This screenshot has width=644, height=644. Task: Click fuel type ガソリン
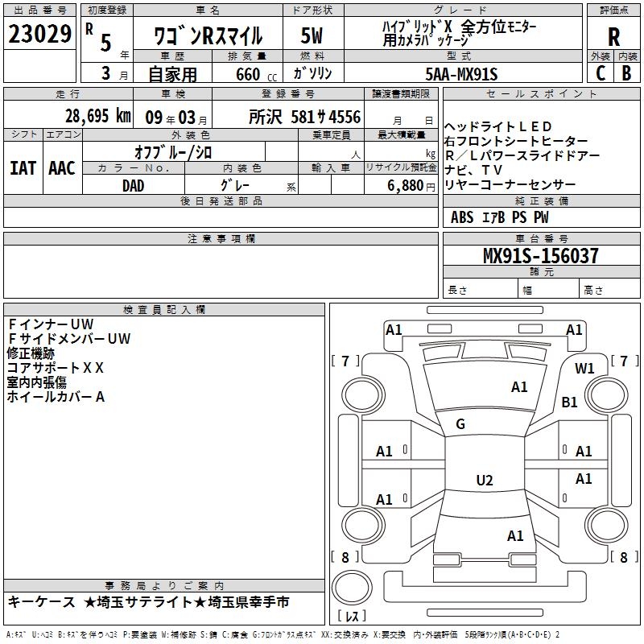pos(312,73)
